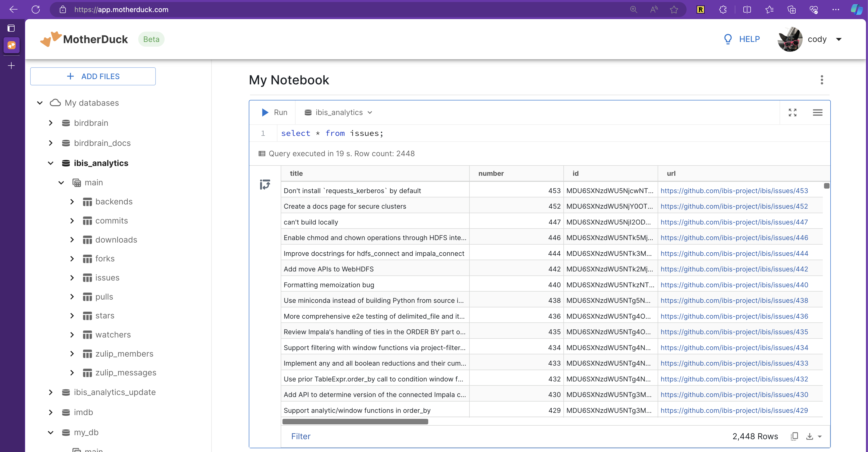The width and height of the screenshot is (868, 452).
Task: Open the HELP link
Action: coord(742,39)
